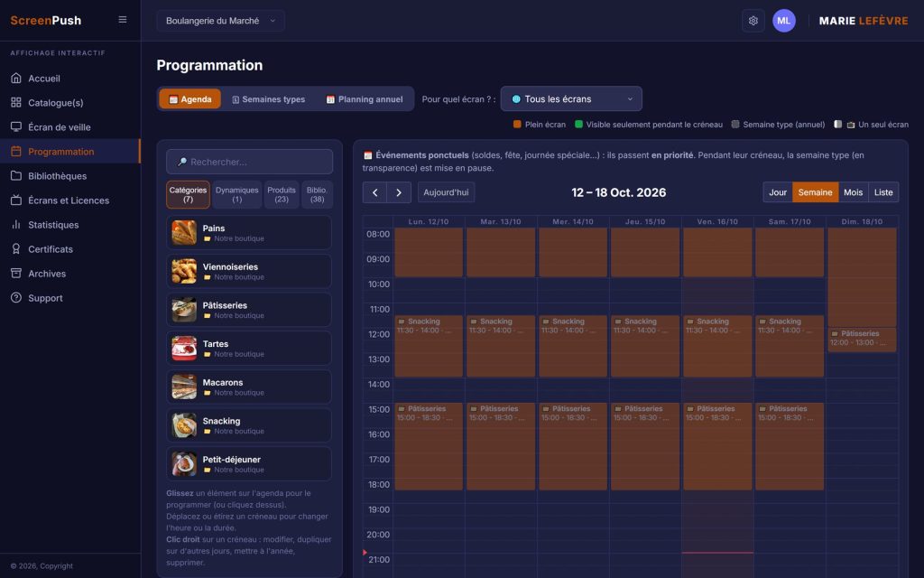Screen dimensions: 924x578
Task: Open the ML user avatar
Action: [x=784, y=21]
